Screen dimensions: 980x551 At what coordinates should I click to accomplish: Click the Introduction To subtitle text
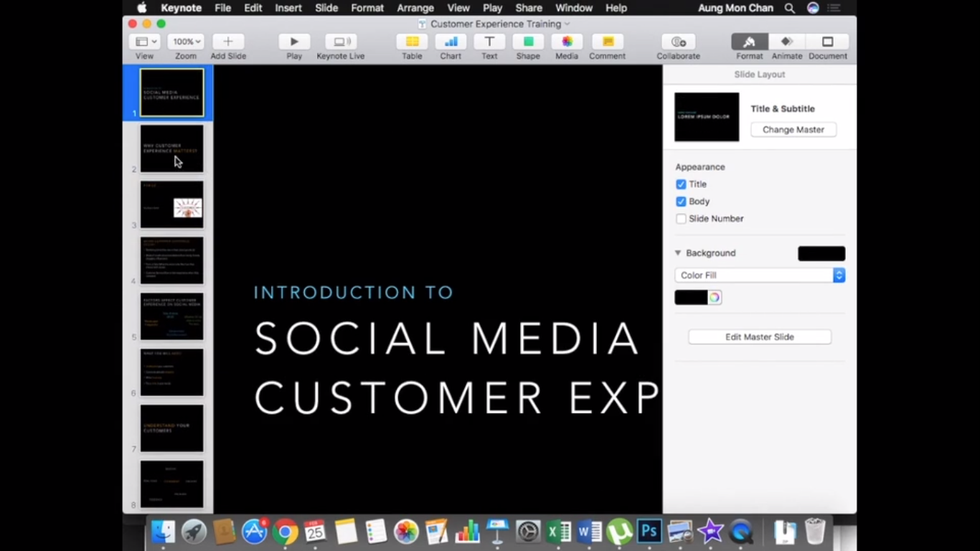tap(354, 293)
